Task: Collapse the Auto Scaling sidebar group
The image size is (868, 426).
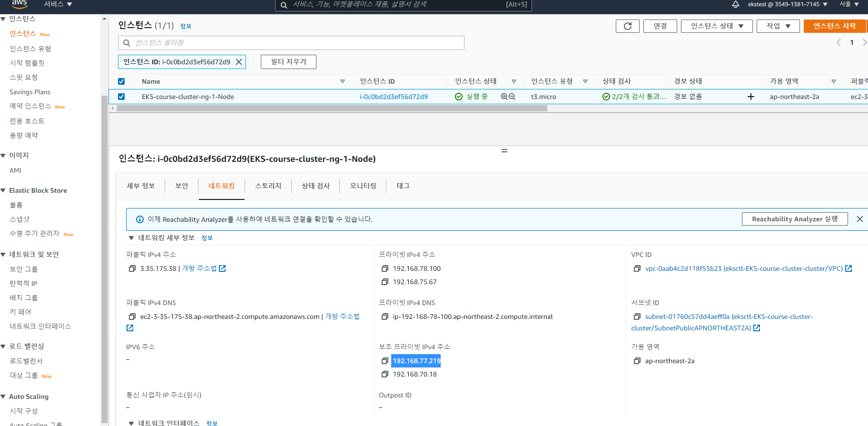Action: 3,396
